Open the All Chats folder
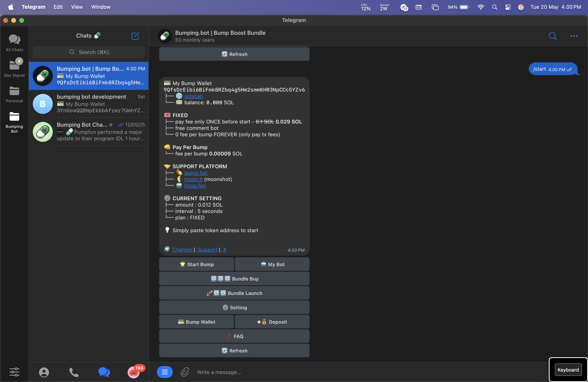588x382 pixels. (x=14, y=43)
